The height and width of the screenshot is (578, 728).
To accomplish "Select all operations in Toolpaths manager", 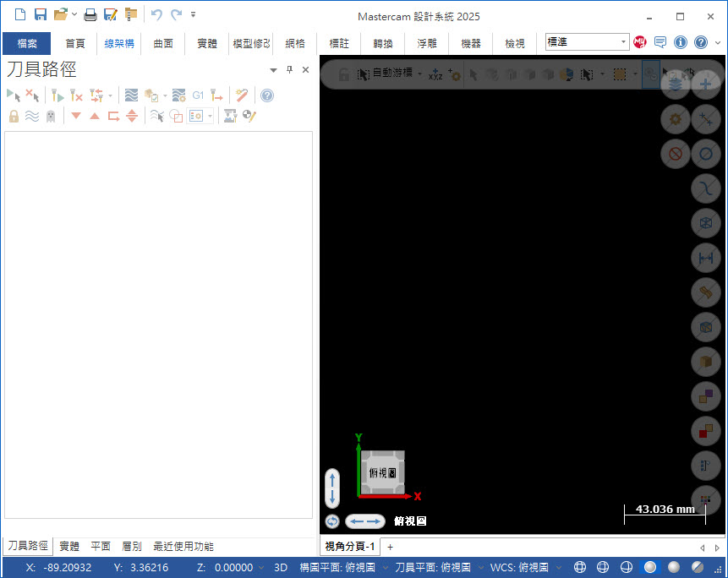I will (14, 95).
